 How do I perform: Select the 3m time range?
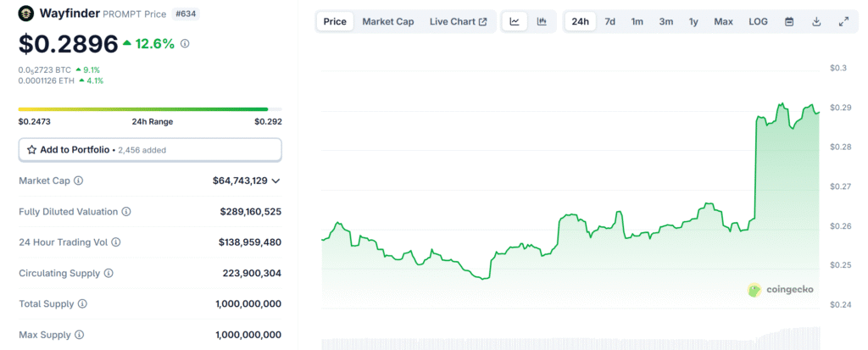666,21
